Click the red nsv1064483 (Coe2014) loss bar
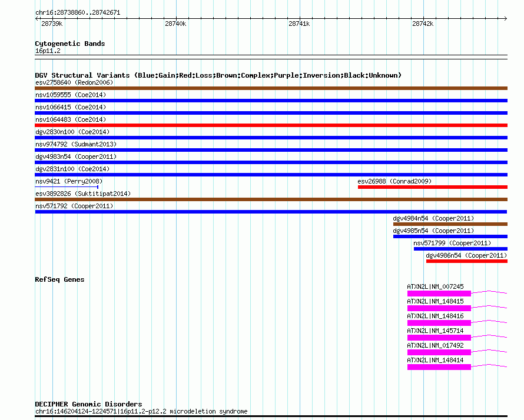 [271, 125]
